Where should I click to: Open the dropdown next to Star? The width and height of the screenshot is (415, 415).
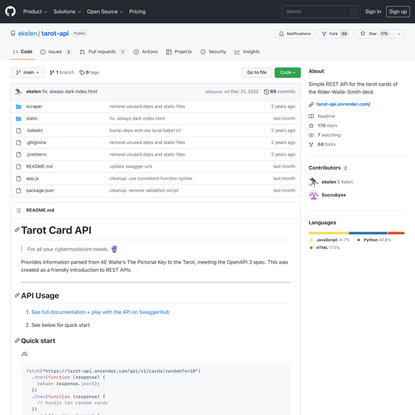(x=399, y=34)
